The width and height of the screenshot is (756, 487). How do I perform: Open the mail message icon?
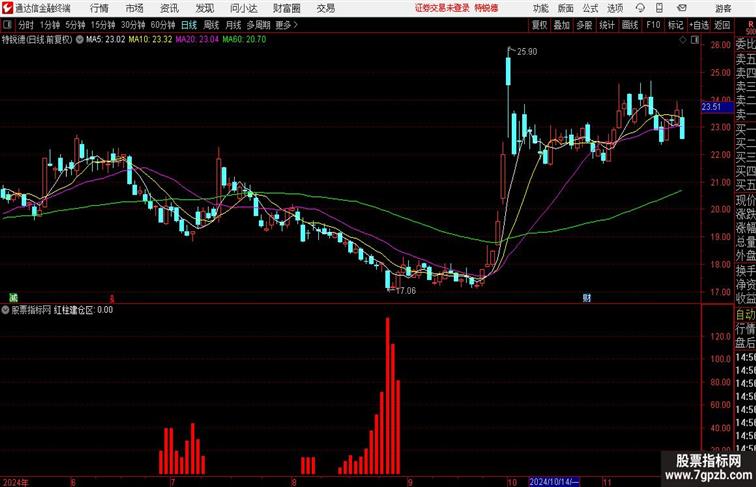(x=681, y=8)
